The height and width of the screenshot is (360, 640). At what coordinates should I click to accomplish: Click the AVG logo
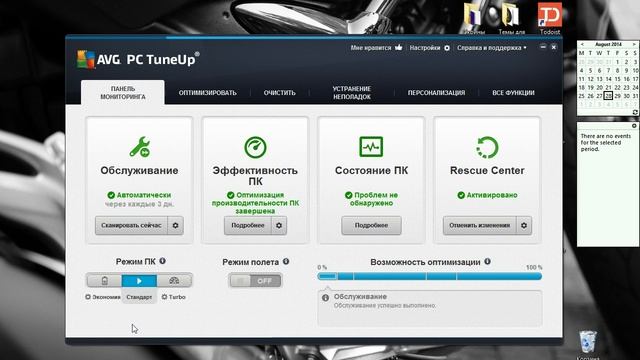[x=86, y=59]
